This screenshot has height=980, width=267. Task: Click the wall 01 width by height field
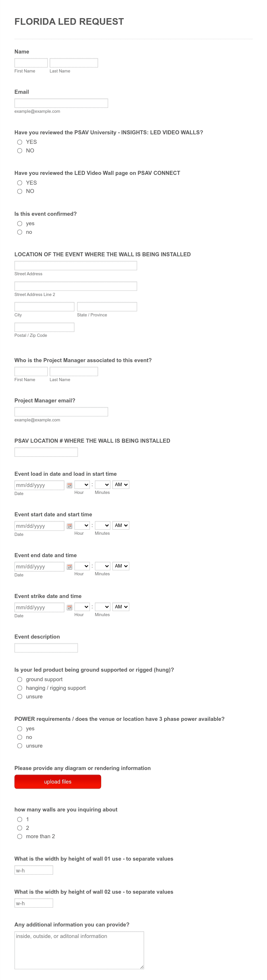point(34,870)
